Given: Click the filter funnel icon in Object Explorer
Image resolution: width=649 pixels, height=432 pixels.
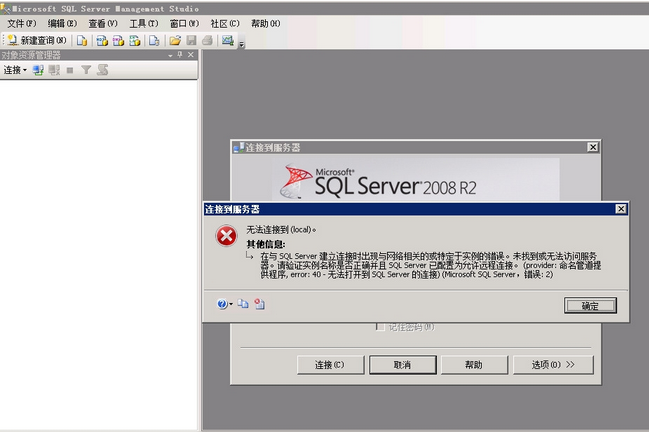Looking at the screenshot, I should tap(86, 70).
